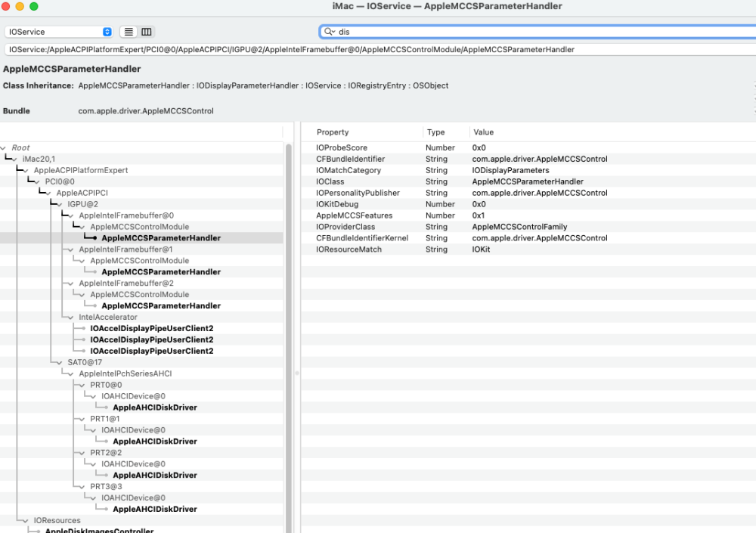Collapse the PRT0@0 node
This screenshot has width=756, height=533.
point(82,385)
